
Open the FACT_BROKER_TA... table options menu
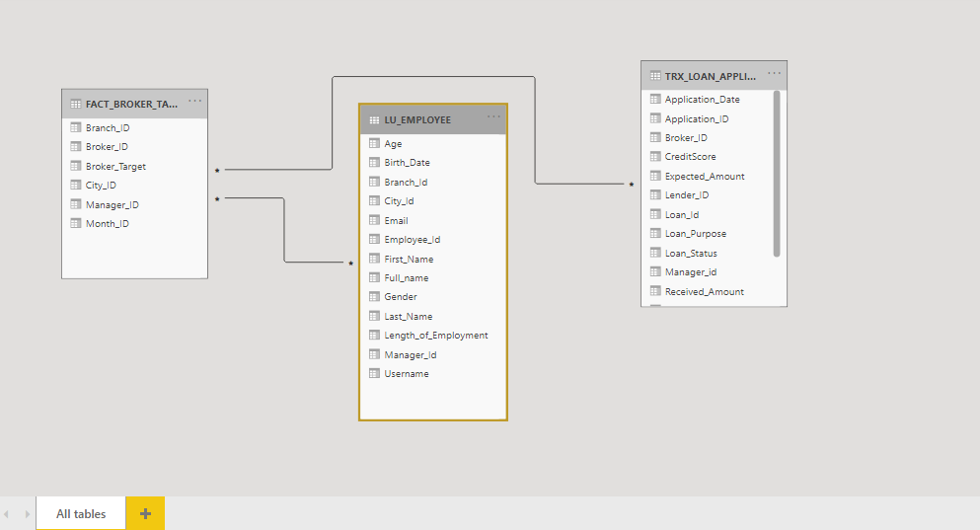(x=195, y=101)
